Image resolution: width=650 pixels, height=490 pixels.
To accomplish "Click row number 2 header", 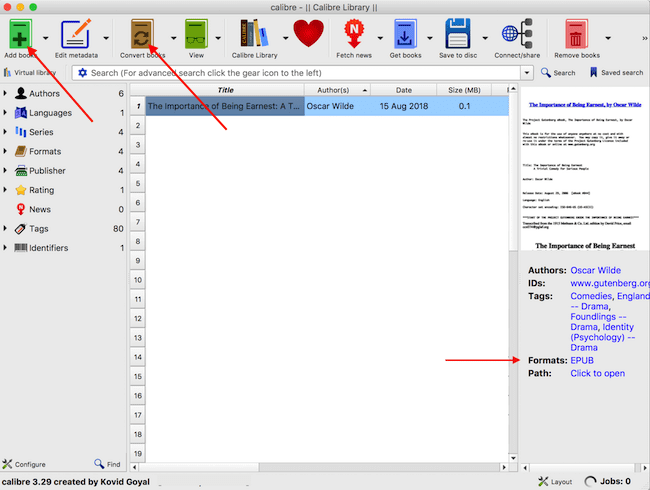I will click(x=138, y=125).
